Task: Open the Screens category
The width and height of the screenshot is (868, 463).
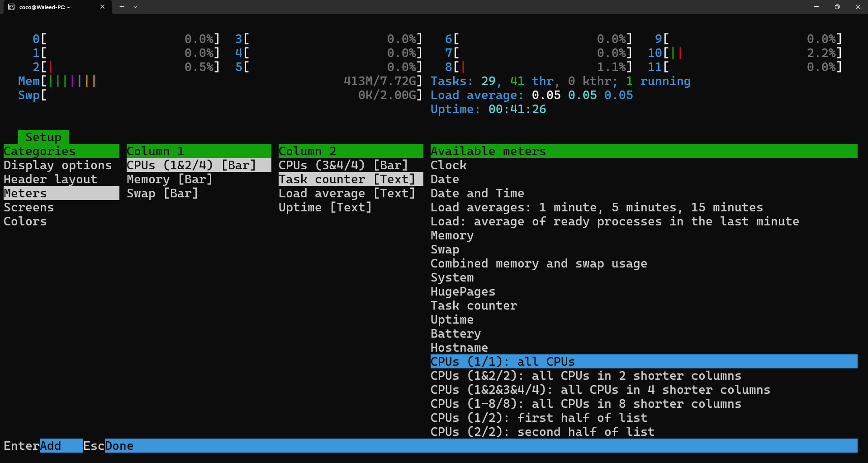Action: pos(28,207)
